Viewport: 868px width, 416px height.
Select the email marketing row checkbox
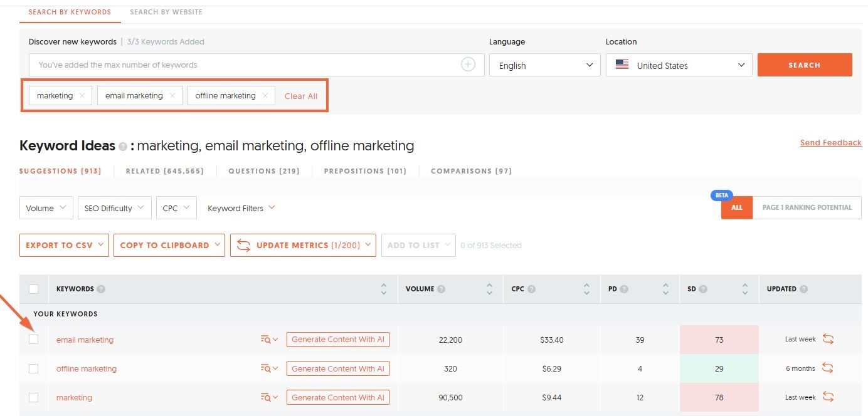click(34, 339)
